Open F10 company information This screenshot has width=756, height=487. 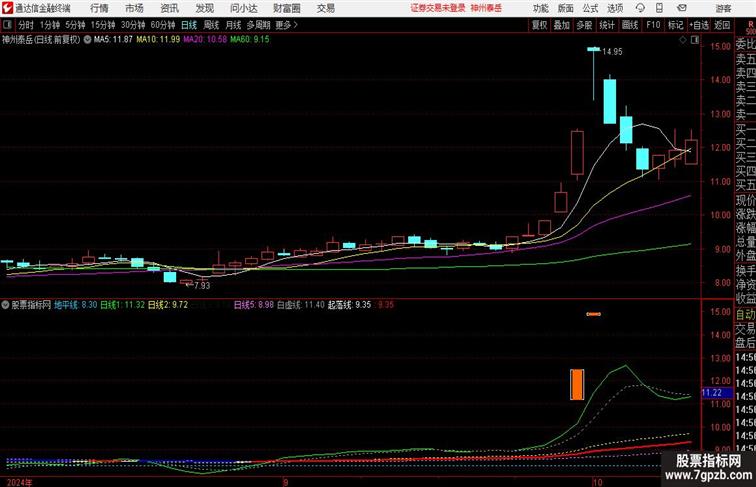(653, 25)
